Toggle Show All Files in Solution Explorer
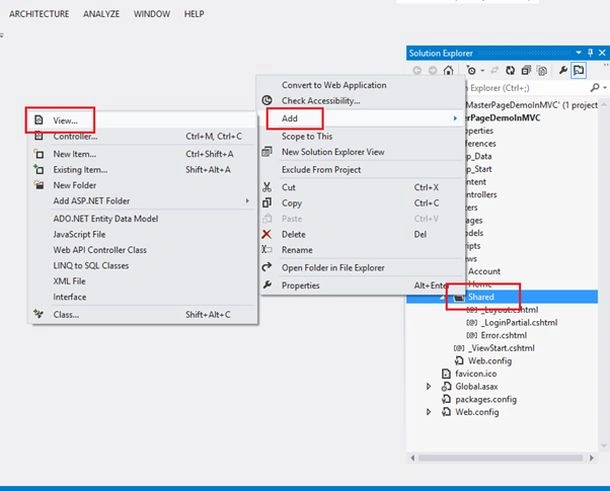Image resolution: width=610 pixels, height=491 pixels. tap(542, 70)
